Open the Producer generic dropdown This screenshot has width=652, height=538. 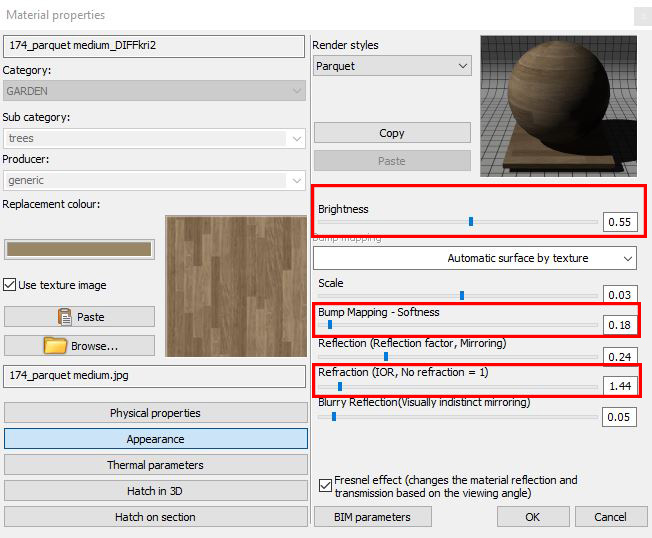[x=154, y=180]
